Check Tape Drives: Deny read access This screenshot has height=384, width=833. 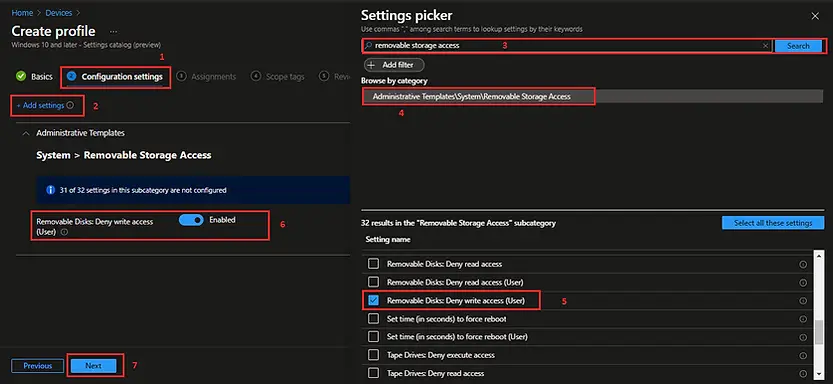(373, 373)
